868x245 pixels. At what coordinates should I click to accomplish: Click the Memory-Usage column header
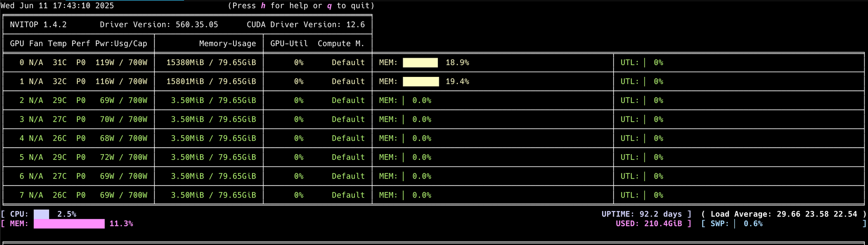coord(227,43)
